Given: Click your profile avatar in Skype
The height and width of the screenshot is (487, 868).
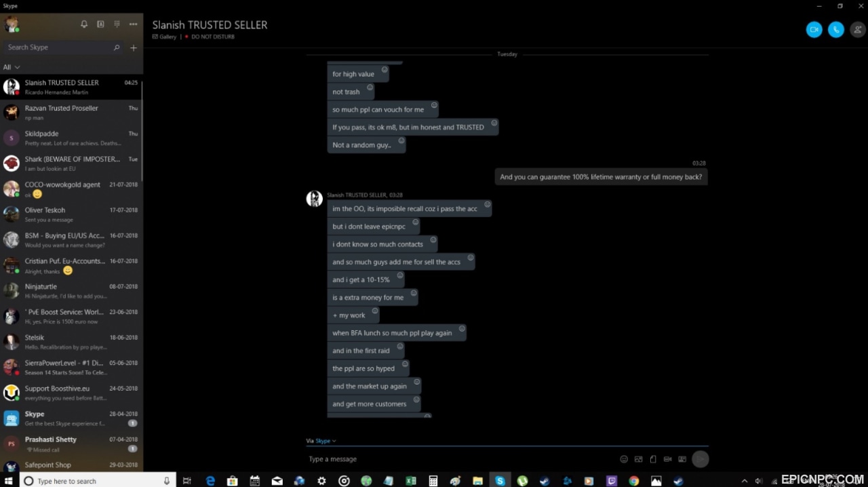Looking at the screenshot, I should [x=12, y=24].
